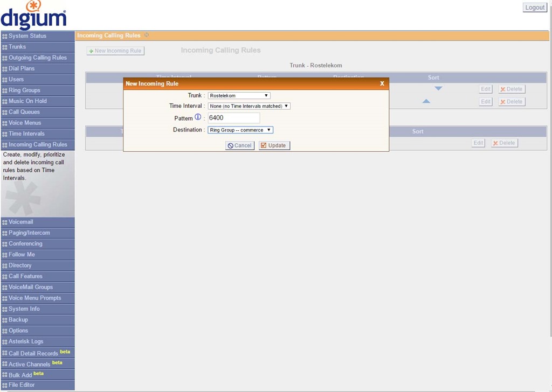552x392 pixels.
Task: Go to Outgoing Calling Rules
Action: [38, 58]
